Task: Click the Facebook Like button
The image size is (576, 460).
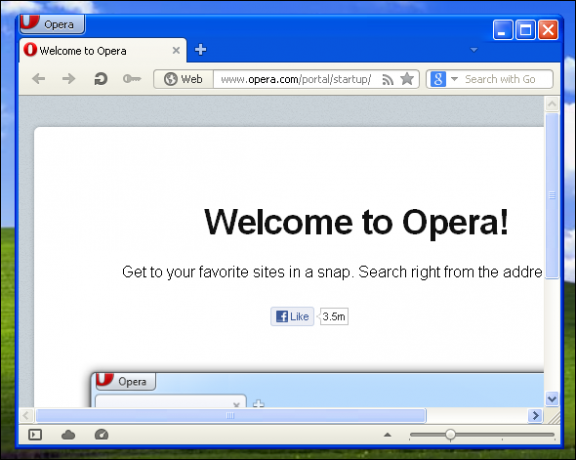Action: 292,316
